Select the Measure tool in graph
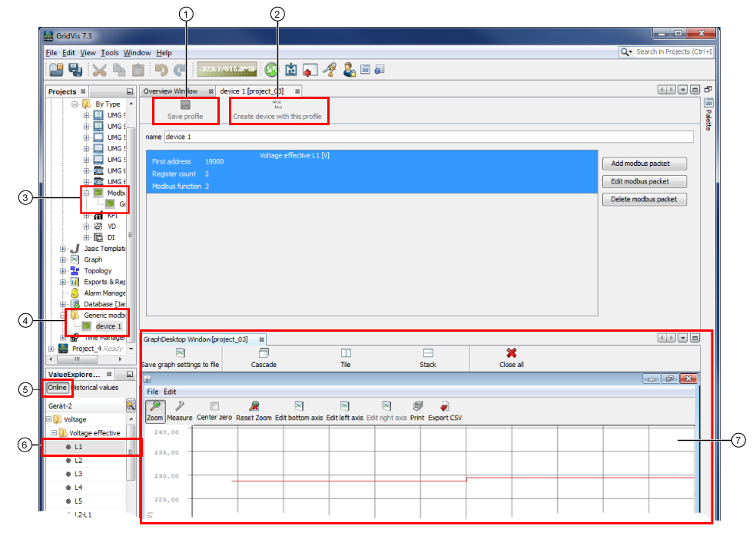Image resolution: width=756 pixels, height=549 pixels. [x=180, y=407]
